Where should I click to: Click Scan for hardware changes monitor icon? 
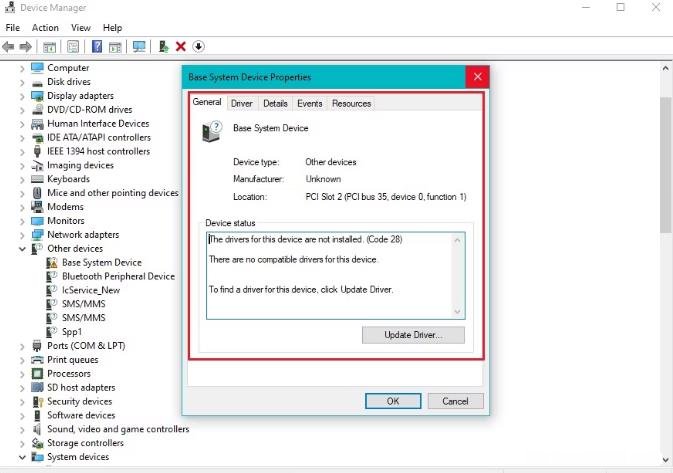(139, 46)
